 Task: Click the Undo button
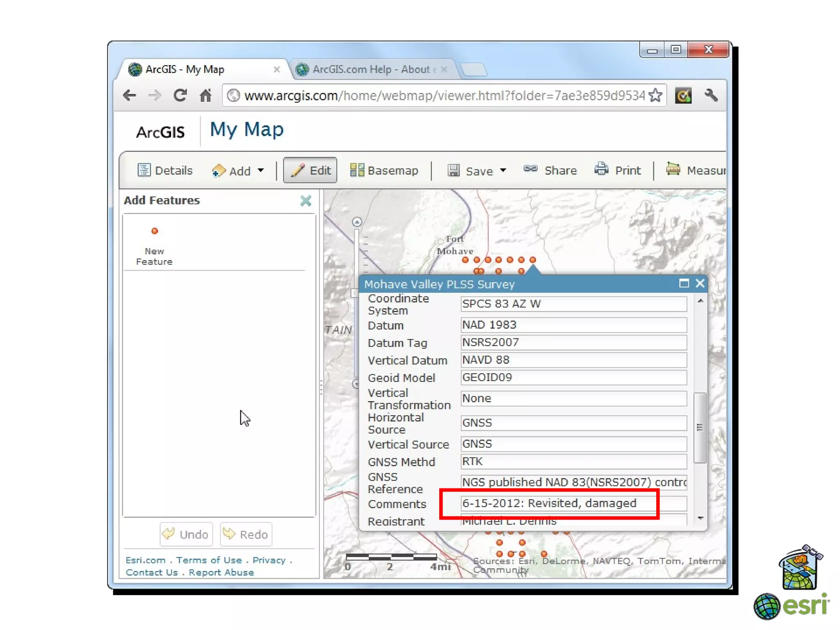[x=186, y=534]
